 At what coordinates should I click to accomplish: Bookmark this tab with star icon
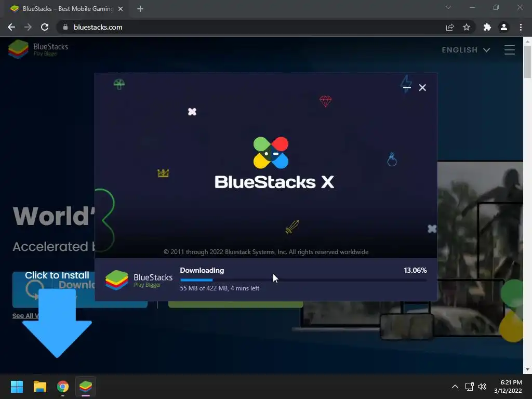467,27
